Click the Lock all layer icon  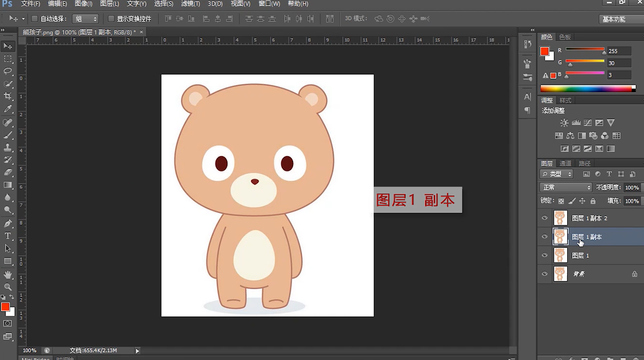(593, 201)
